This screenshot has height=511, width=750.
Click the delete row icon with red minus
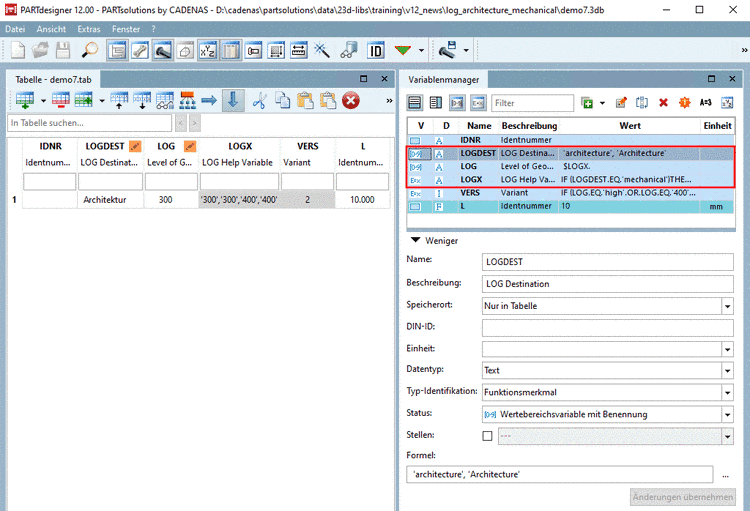[61, 100]
